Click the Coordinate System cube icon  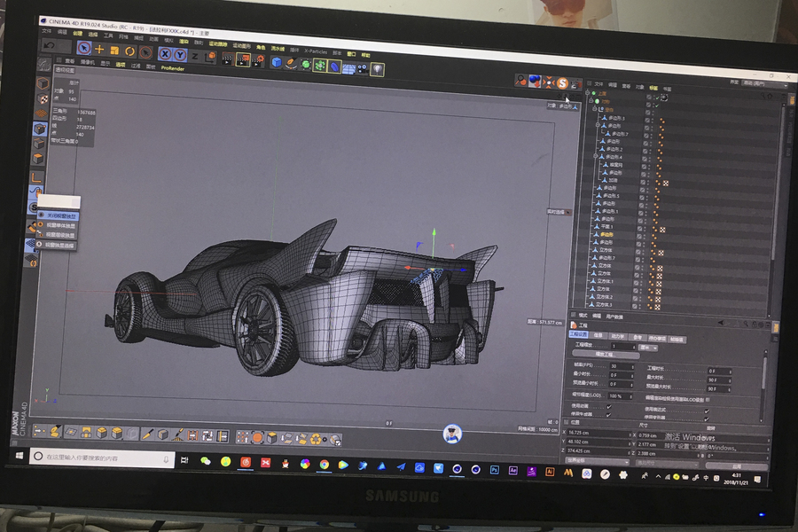(210, 57)
